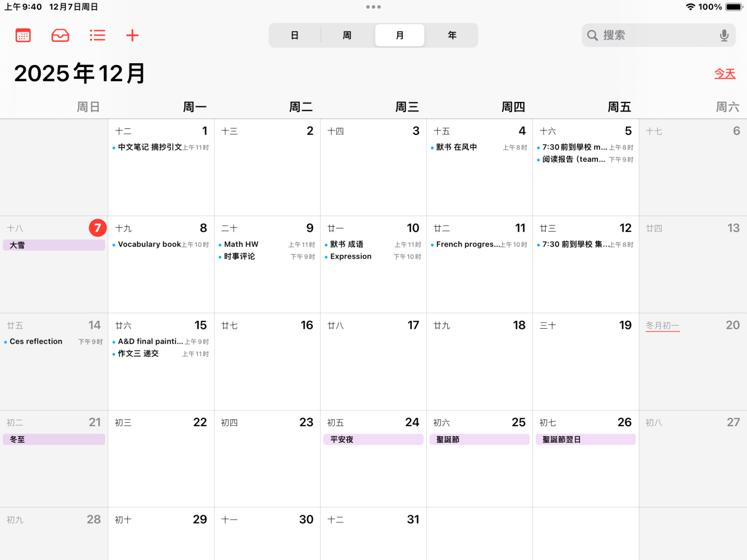Tap the microphone dictation icon in search

724,35
